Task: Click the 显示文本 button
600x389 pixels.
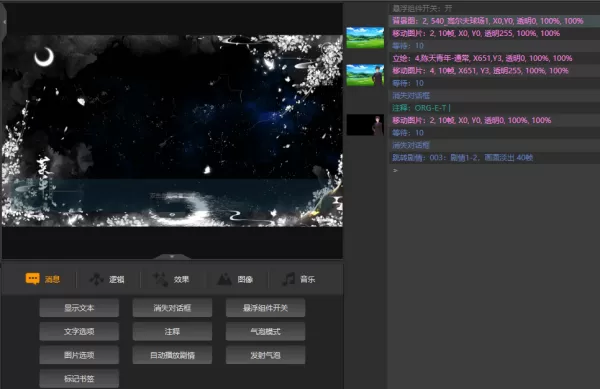Action: [79, 308]
